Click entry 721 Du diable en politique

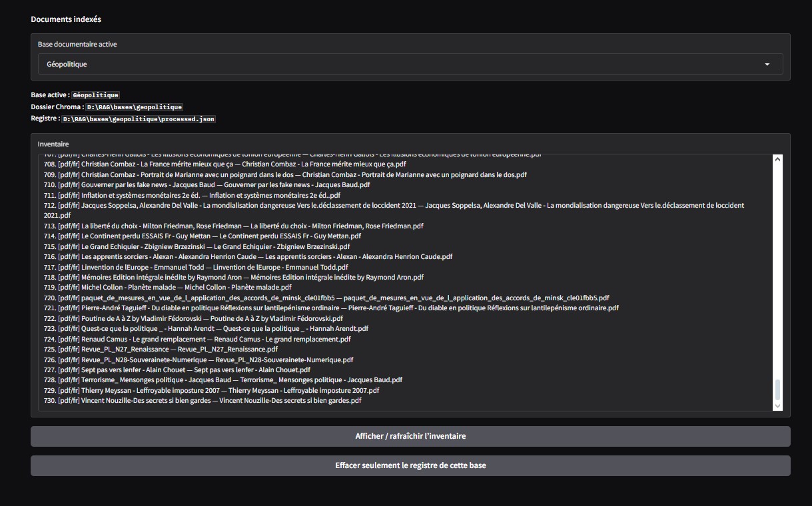click(x=331, y=308)
